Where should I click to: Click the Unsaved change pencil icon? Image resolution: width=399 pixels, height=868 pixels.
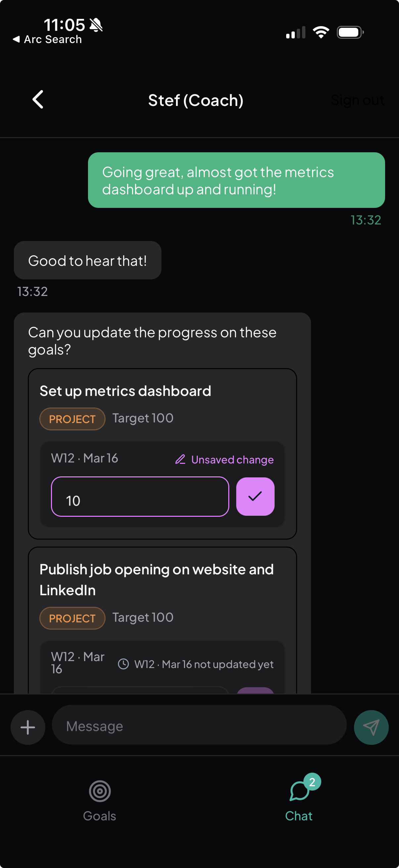coord(180,459)
